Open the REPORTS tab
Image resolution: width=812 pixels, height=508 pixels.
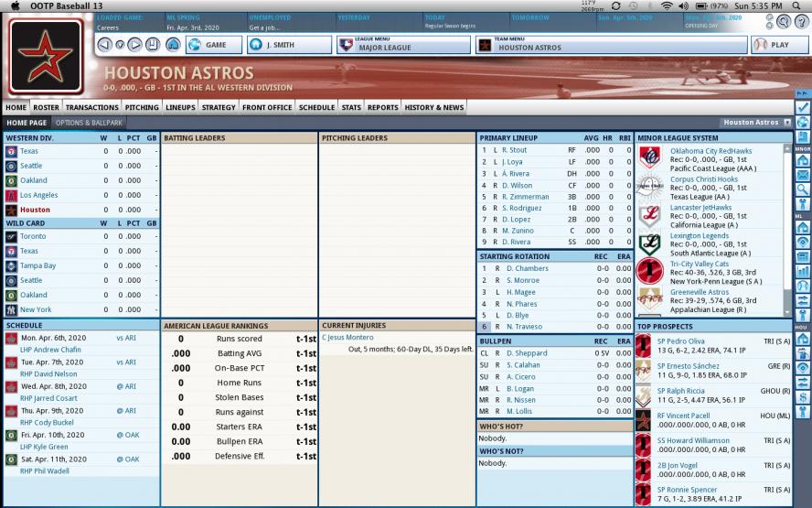point(383,107)
